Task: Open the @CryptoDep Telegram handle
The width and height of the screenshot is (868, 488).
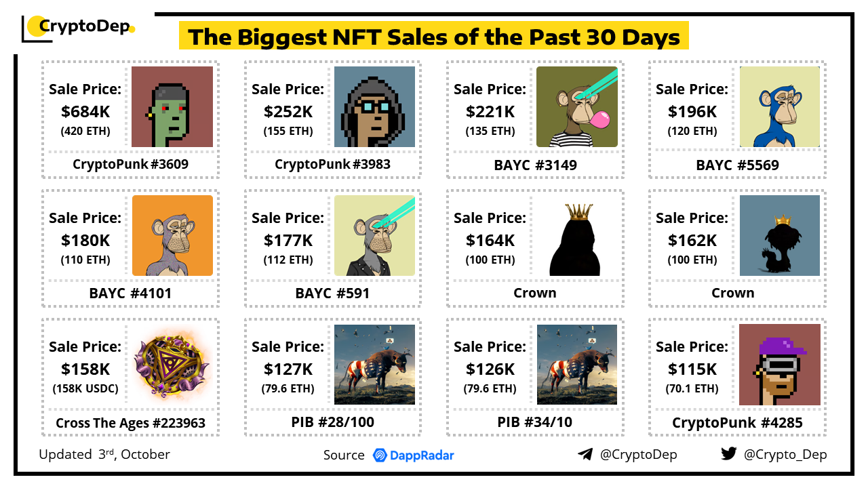Action: 638,455
